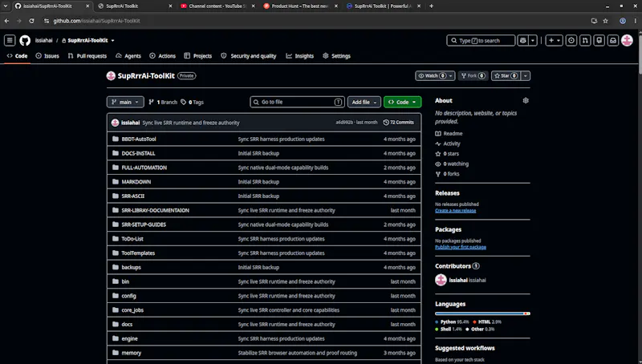
Task: Open the user profile avatar menu
Action: (x=627, y=40)
